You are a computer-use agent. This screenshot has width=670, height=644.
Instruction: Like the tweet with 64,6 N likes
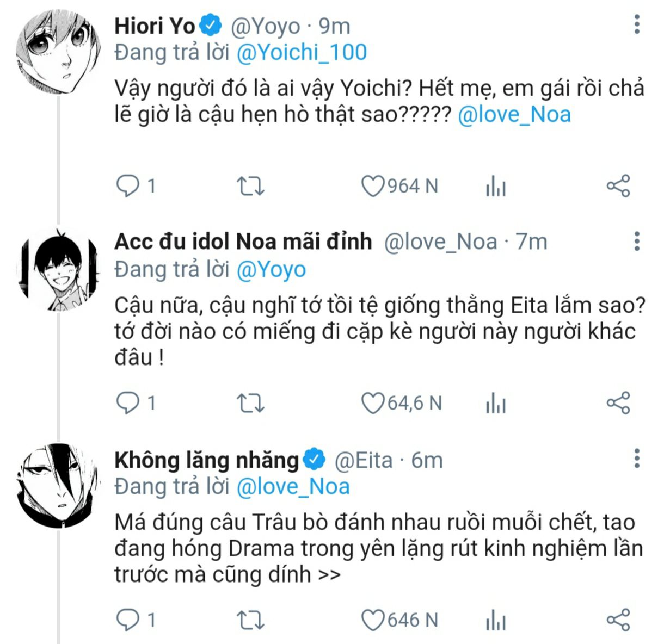(x=373, y=403)
